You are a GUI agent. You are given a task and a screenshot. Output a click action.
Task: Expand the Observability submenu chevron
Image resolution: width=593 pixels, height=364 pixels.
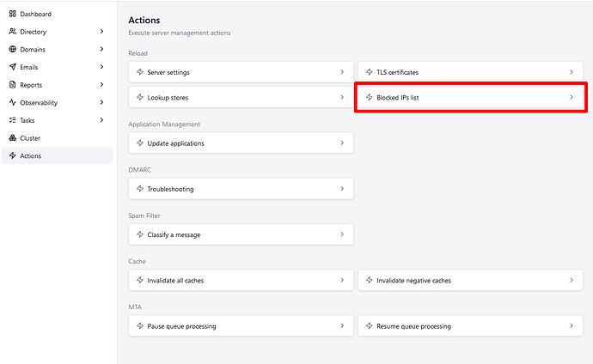coord(101,102)
